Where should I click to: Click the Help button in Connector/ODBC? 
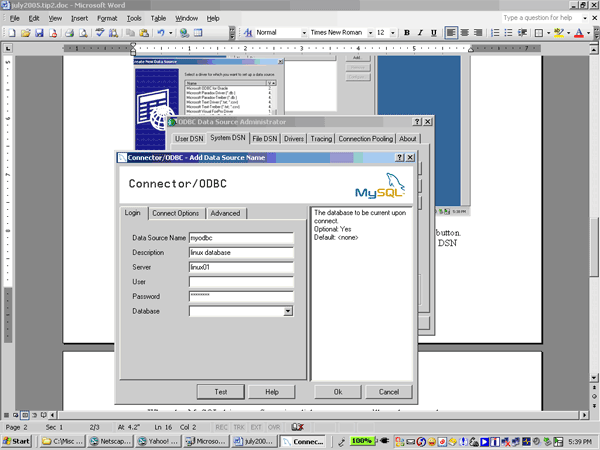pos(272,392)
